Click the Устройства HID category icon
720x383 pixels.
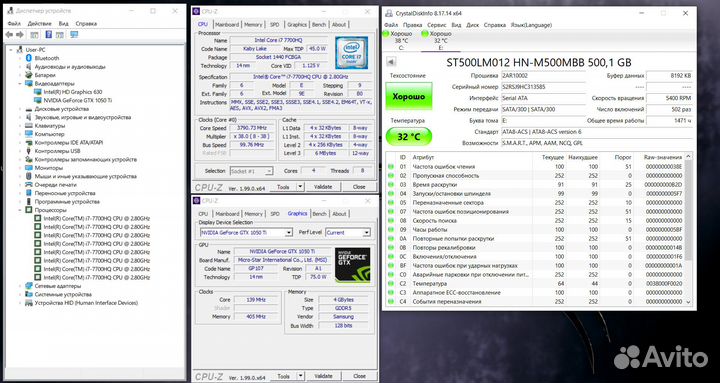click(29, 303)
